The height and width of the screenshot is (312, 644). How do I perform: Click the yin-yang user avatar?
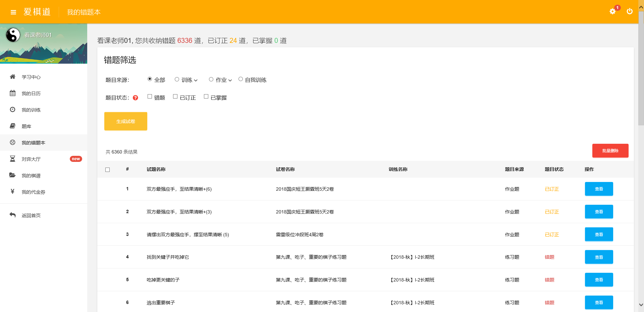pos(13,35)
